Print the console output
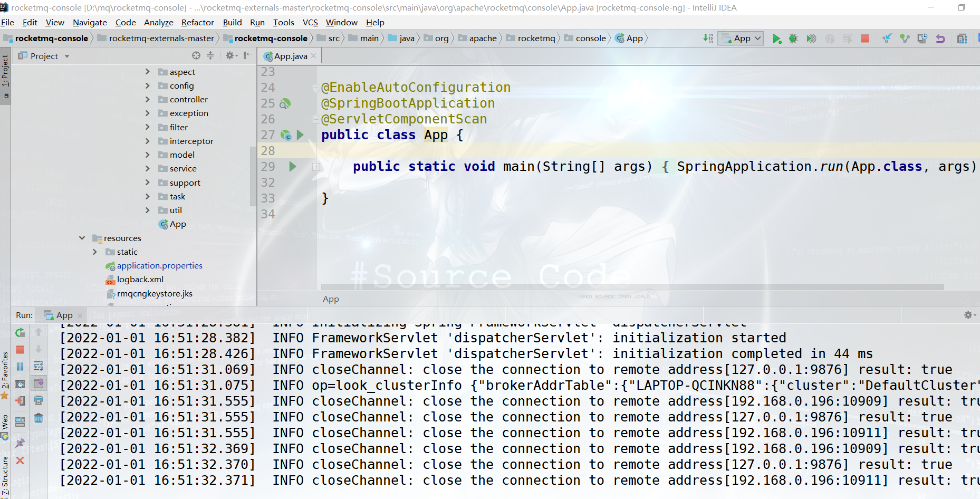Image resolution: width=980 pixels, height=499 pixels. click(x=39, y=401)
